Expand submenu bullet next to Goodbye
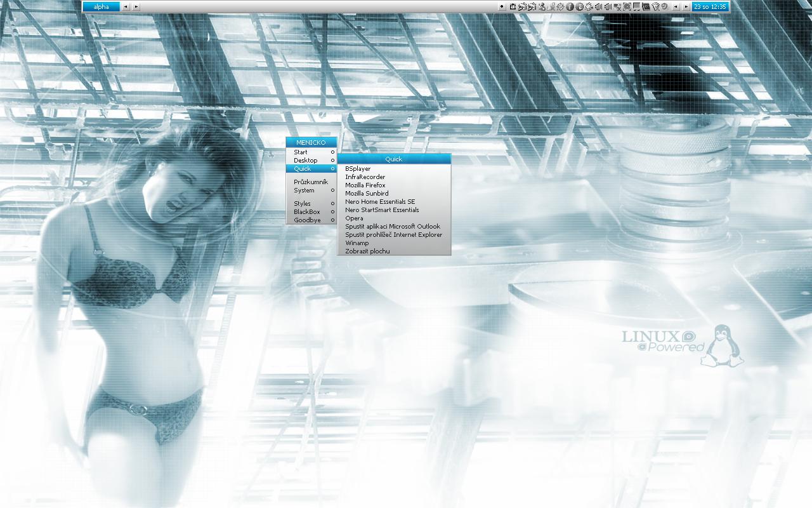This screenshot has width=812, height=508. tap(332, 220)
